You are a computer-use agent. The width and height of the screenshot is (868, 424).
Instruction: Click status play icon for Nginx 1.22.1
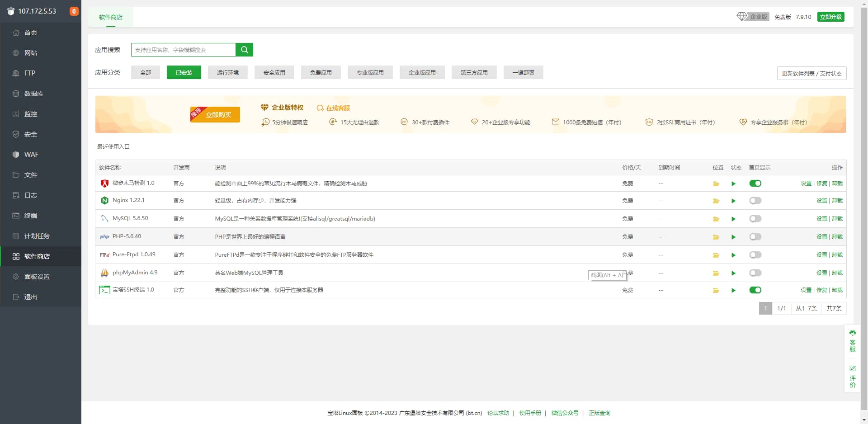tap(733, 201)
